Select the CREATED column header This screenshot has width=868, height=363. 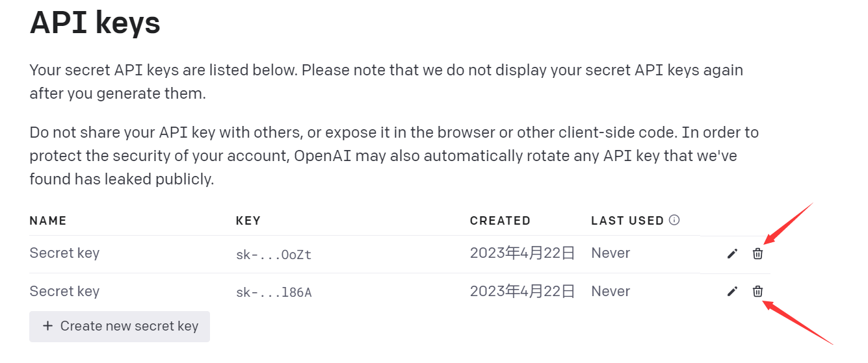point(500,221)
